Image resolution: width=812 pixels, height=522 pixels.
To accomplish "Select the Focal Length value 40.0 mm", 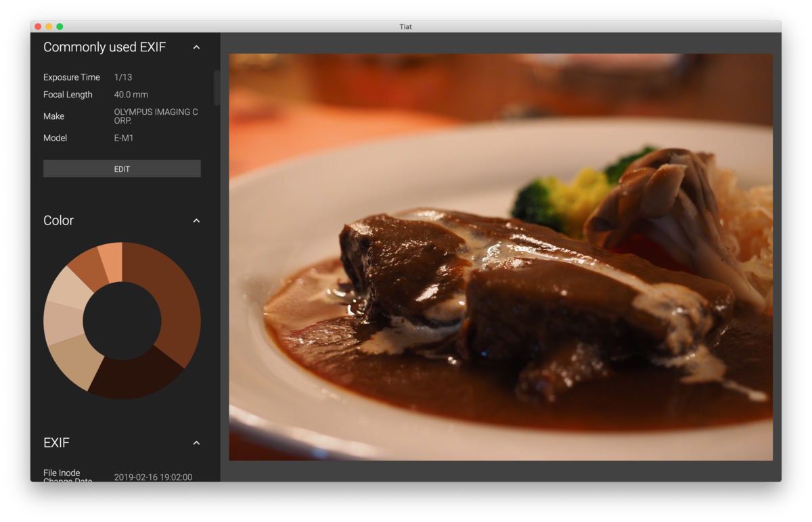I will [x=131, y=95].
